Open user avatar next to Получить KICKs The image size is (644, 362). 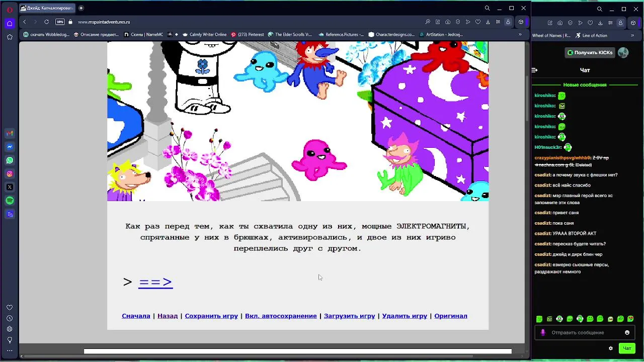coord(623,52)
